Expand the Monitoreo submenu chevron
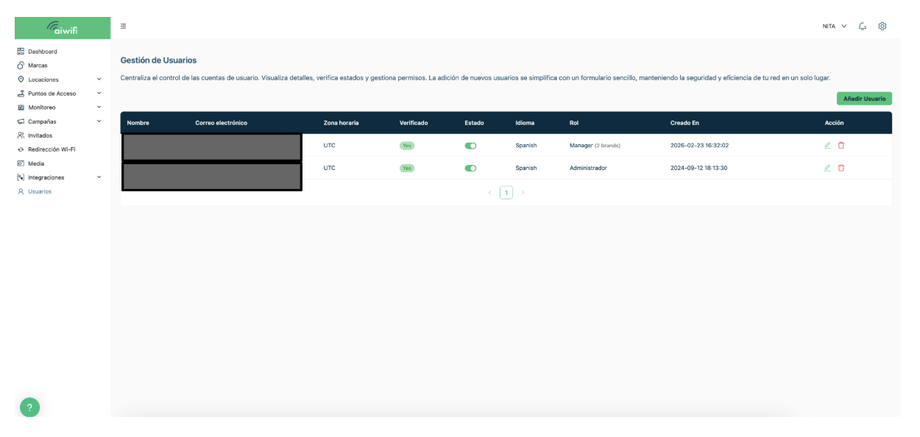This screenshot has height=437, width=920. [99, 107]
